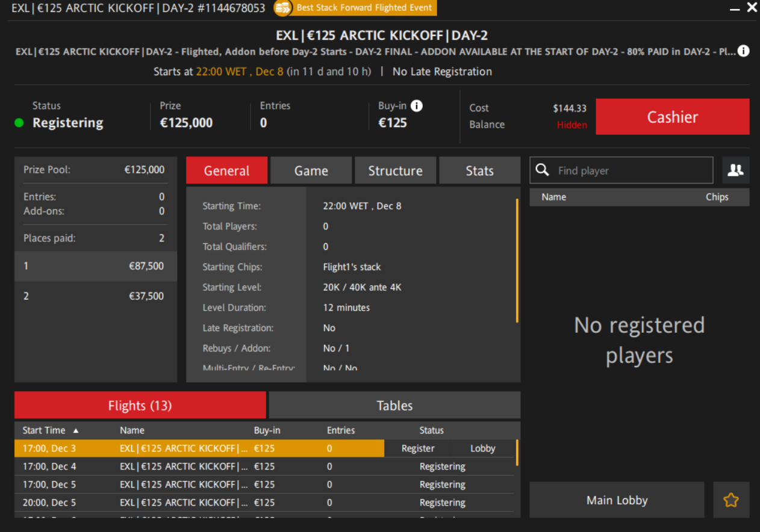Sort flights by Start Time column arrow
This screenshot has height=532, width=760.
point(76,431)
